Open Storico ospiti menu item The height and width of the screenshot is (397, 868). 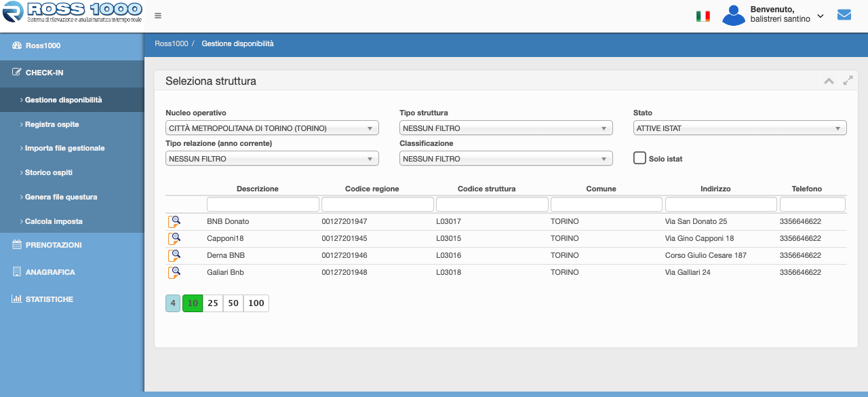pos(72,172)
